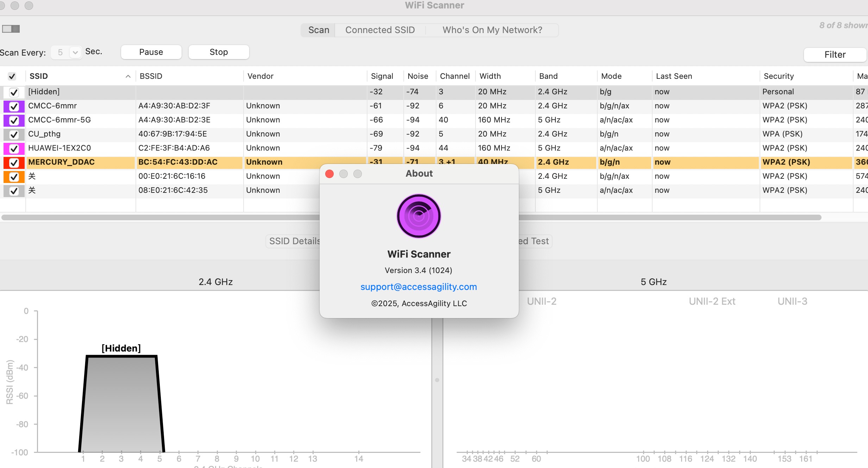Stop the scan
The image size is (868, 468).
[x=219, y=52]
